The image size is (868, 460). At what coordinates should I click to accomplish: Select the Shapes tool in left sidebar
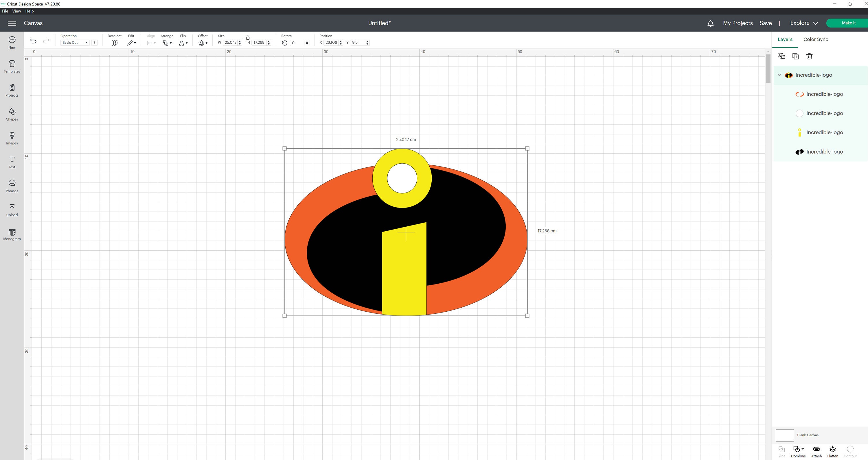[x=12, y=114]
